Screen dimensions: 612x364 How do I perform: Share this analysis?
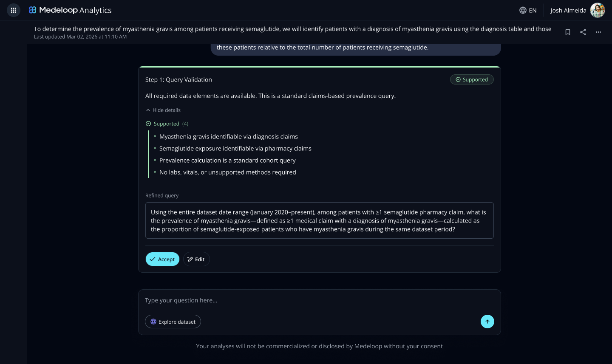point(583,32)
